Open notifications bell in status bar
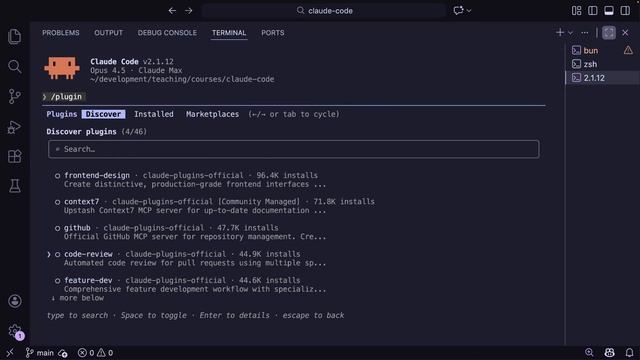 pyautogui.click(x=629, y=353)
